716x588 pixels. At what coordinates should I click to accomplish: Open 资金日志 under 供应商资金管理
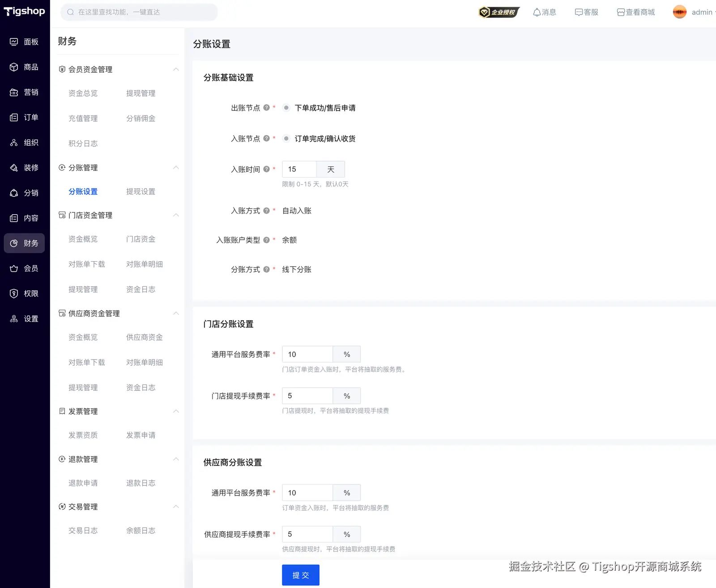pyautogui.click(x=141, y=388)
